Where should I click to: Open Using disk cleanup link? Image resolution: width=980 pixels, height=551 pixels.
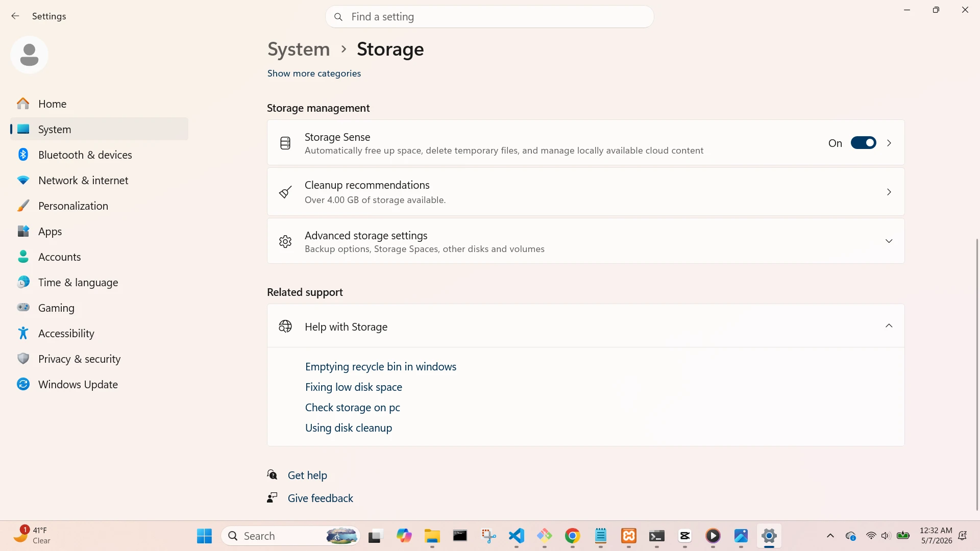tap(349, 428)
